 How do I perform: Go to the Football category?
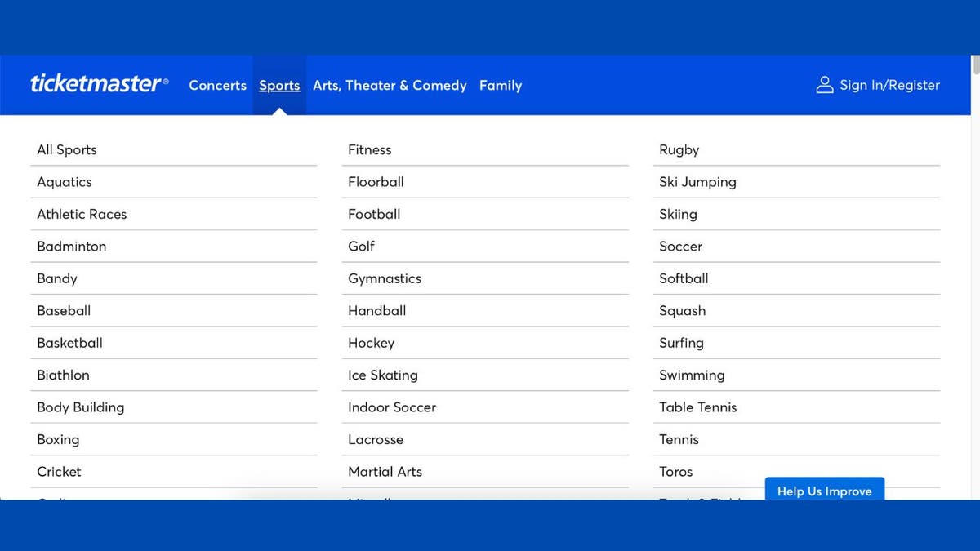(374, 214)
